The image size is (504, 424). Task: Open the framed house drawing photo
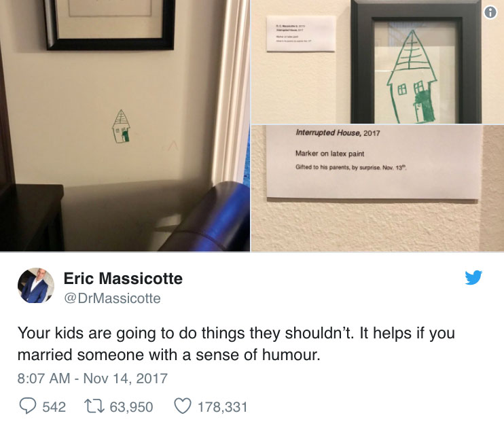(x=378, y=62)
